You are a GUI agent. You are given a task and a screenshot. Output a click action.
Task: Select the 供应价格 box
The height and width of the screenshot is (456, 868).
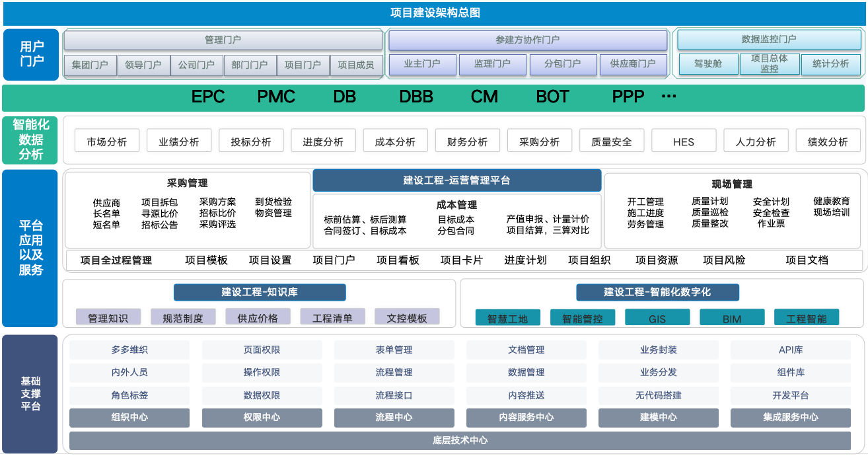coord(258,317)
